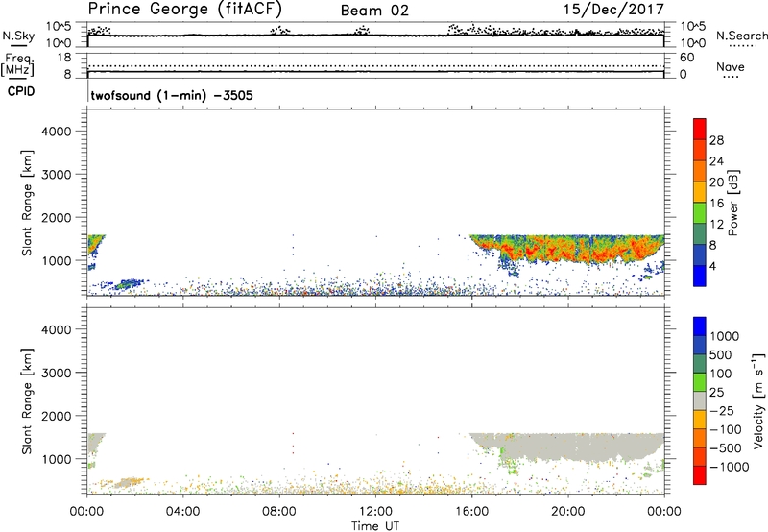Click the '16:00' time tick label
This screenshot has width=768, height=532.
pyautogui.click(x=472, y=512)
